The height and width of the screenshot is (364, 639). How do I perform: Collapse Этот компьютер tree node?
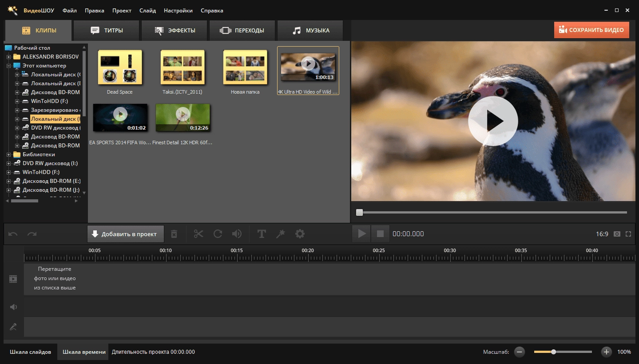(8, 66)
